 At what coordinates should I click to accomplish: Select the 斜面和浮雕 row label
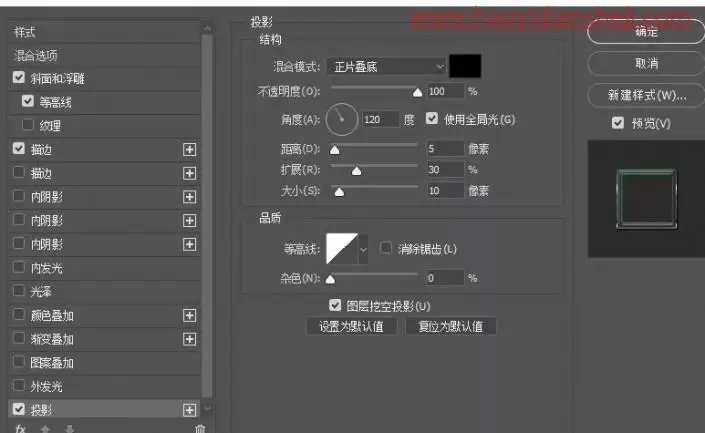(58, 79)
